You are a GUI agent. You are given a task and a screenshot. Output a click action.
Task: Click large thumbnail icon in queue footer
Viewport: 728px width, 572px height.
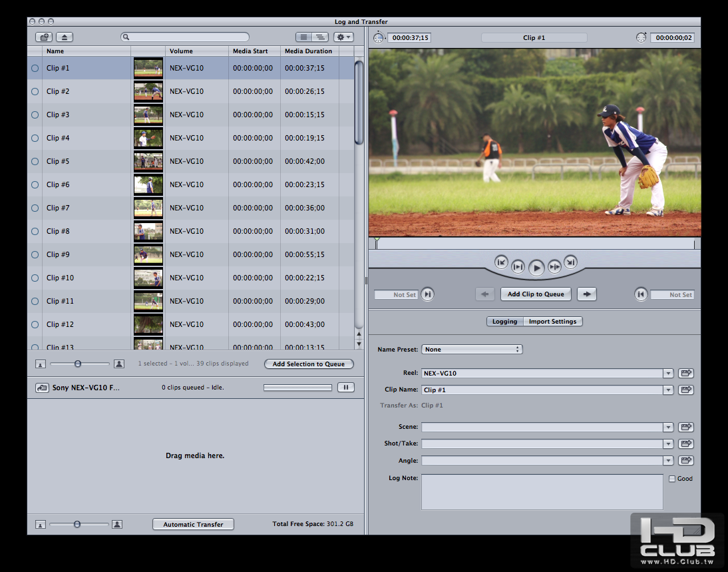click(x=118, y=524)
